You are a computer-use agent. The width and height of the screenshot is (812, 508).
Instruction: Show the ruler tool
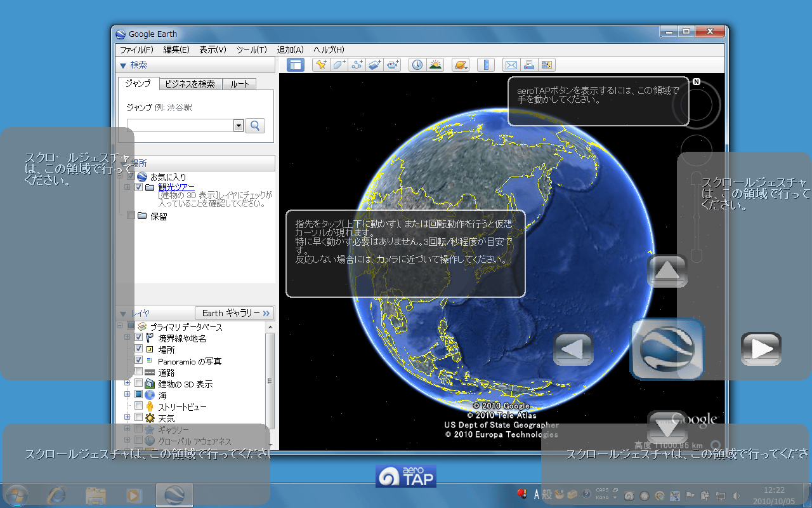[x=486, y=64]
